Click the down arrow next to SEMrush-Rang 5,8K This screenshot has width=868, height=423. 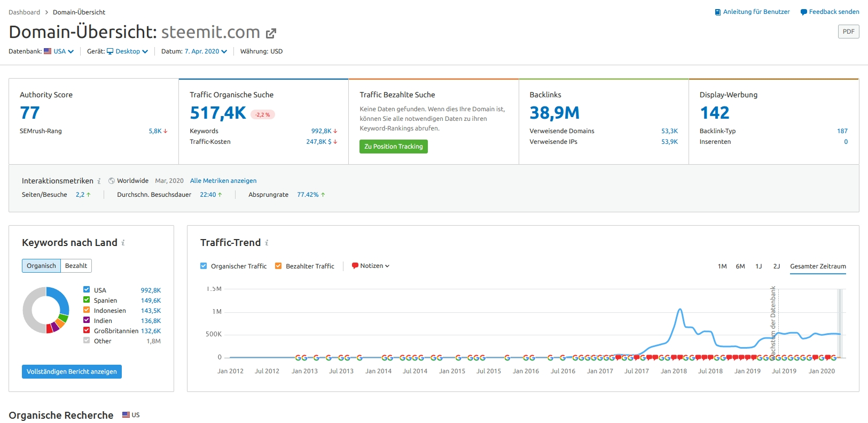166,131
